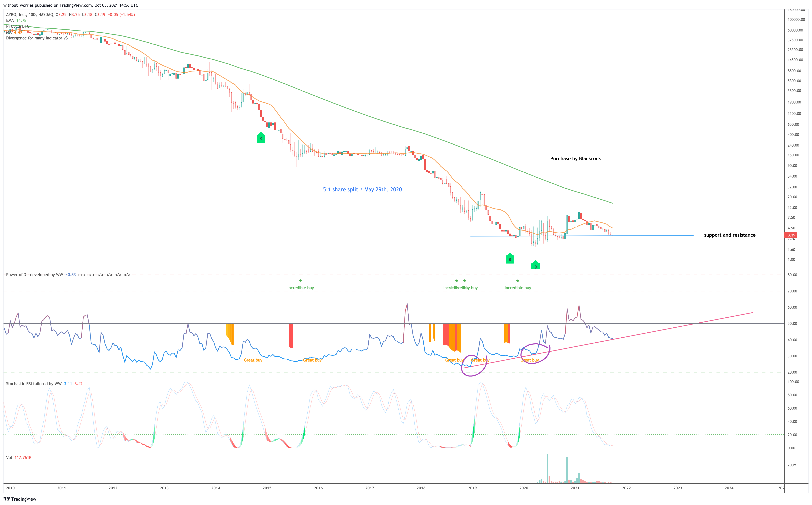Click the Incredible buy label near 2020
Screen dimensions: 812x505
(518, 288)
